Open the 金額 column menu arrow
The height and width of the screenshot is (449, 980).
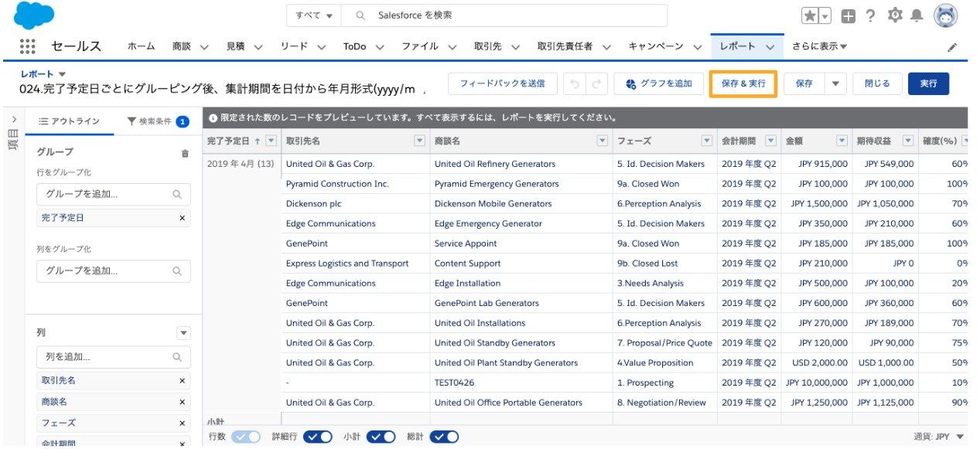coord(842,141)
